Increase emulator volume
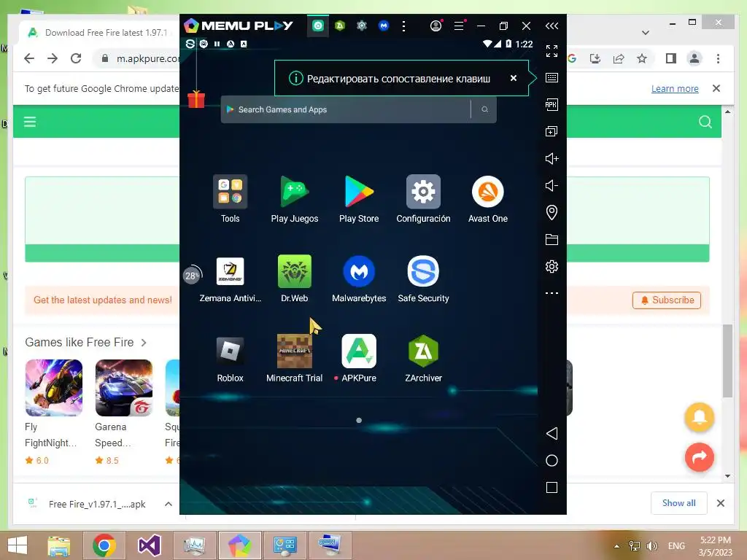Image resolution: width=747 pixels, height=560 pixels. pyautogui.click(x=551, y=158)
